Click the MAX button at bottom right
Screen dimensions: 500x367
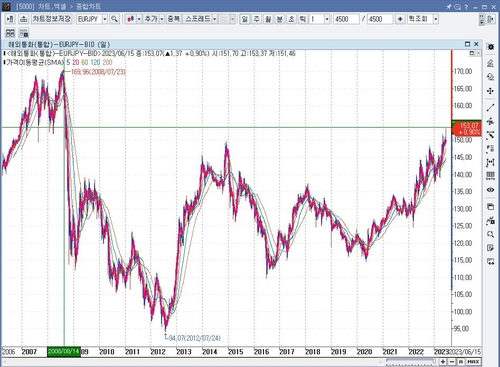(473, 361)
